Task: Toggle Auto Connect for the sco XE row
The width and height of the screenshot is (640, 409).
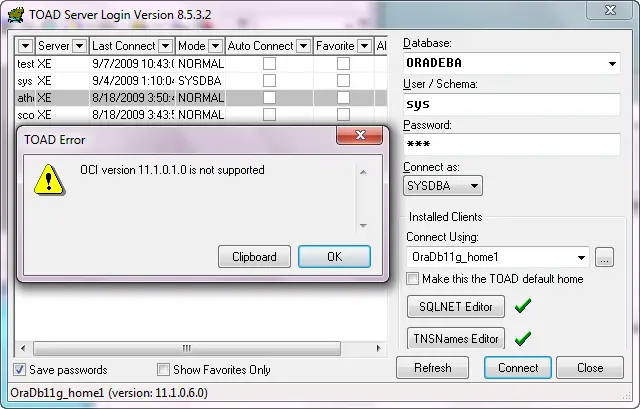Action: tap(269, 114)
